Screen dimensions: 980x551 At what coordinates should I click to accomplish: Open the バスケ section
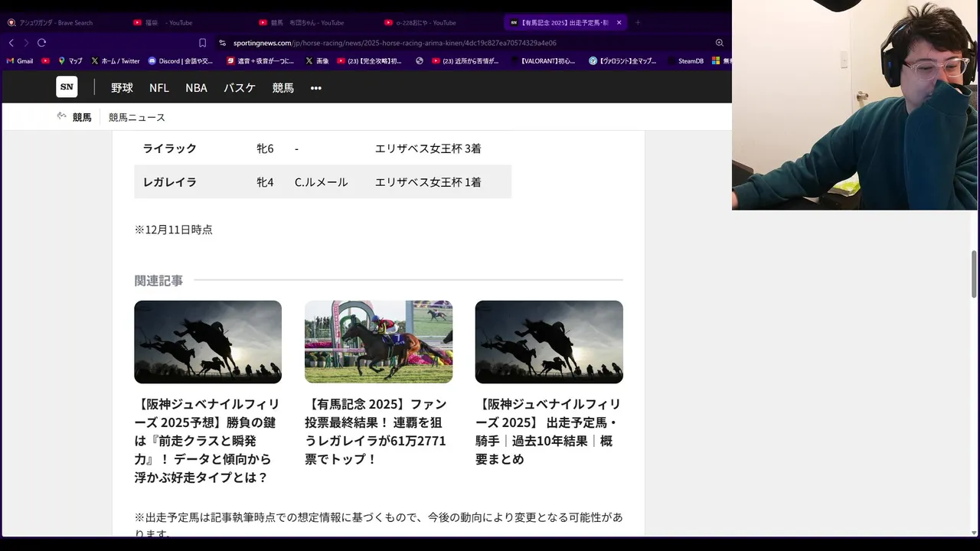240,88
